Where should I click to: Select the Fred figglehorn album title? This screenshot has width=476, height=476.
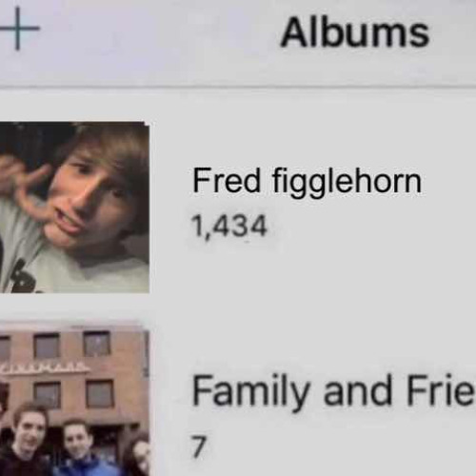[x=307, y=182]
